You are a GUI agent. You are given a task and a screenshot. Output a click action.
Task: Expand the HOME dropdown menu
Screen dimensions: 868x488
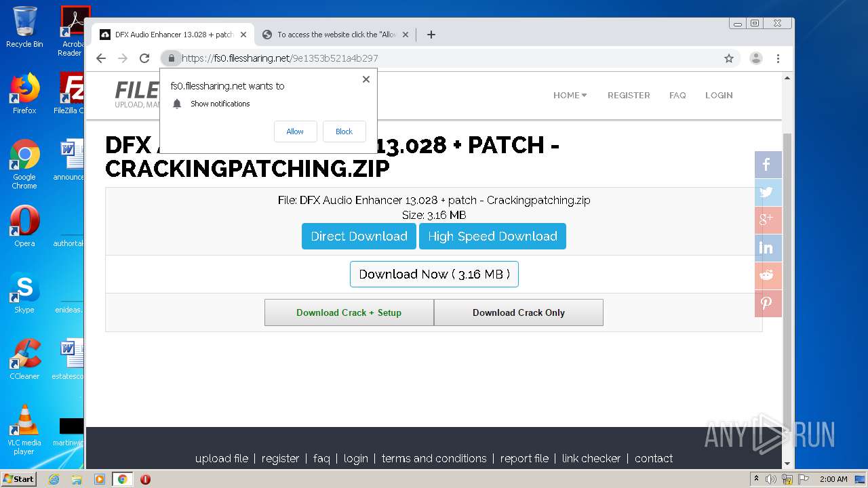570,96
